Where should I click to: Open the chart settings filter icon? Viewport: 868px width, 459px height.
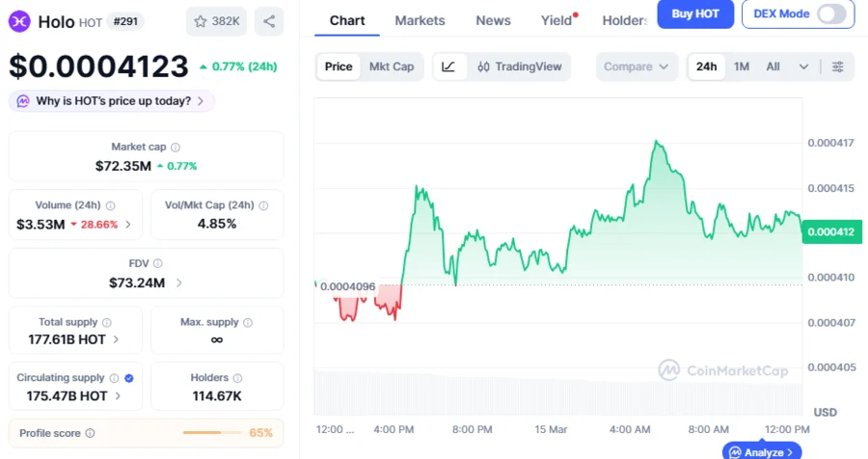coord(838,67)
